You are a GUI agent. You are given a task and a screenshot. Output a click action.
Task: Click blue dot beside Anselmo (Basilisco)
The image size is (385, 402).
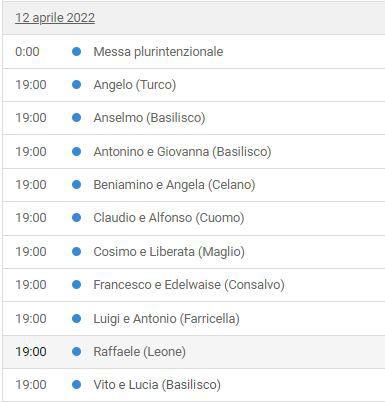tap(77, 118)
